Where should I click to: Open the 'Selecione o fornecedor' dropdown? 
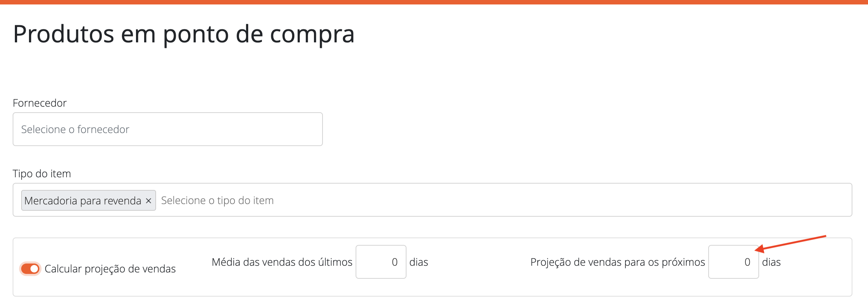click(x=167, y=129)
